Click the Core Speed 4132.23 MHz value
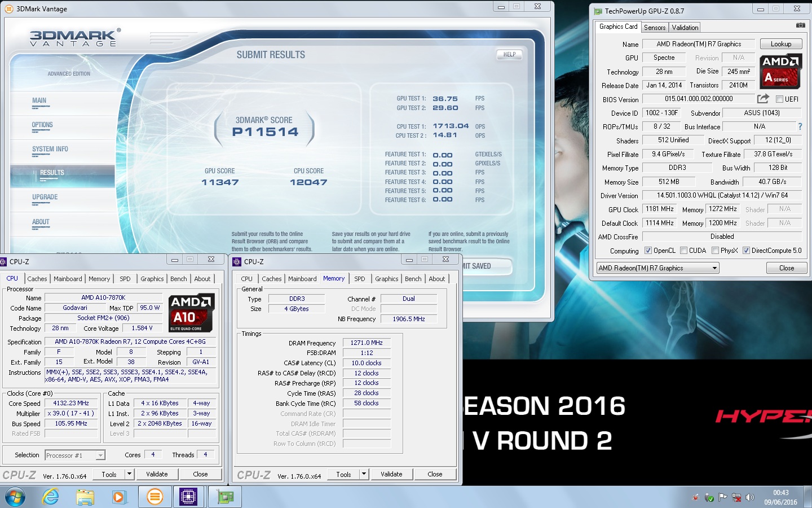The width and height of the screenshot is (812, 508). point(71,403)
